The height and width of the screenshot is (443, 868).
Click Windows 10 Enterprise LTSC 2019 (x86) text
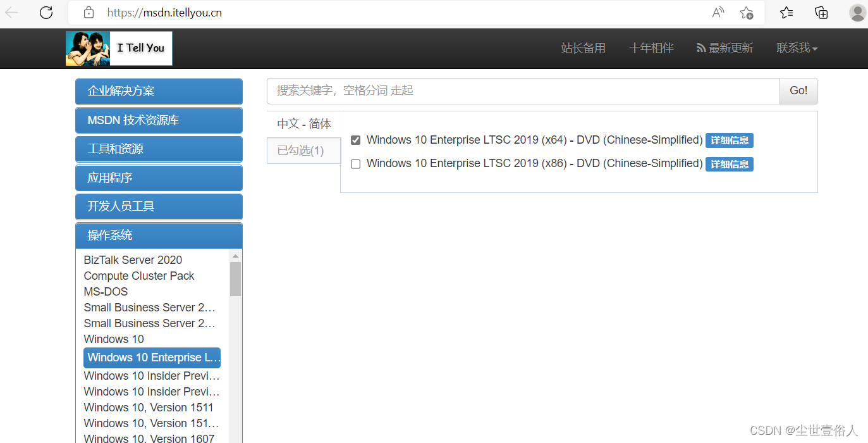[535, 163]
